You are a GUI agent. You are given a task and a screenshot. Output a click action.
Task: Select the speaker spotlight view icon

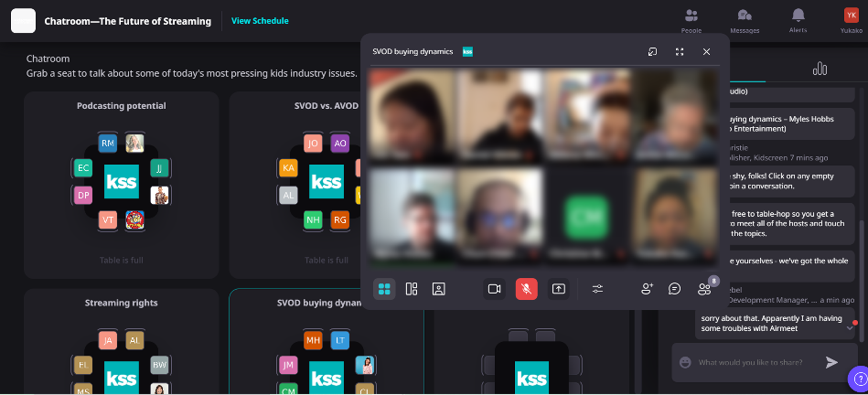[438, 289]
